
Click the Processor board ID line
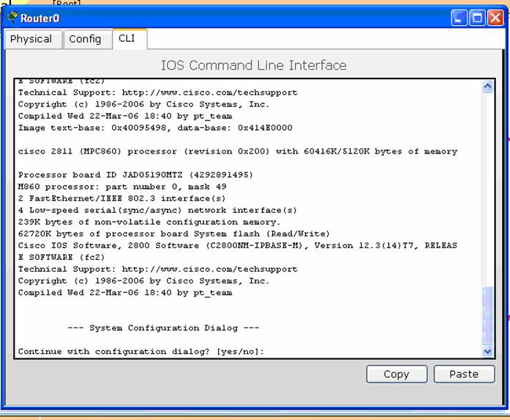[135, 175]
